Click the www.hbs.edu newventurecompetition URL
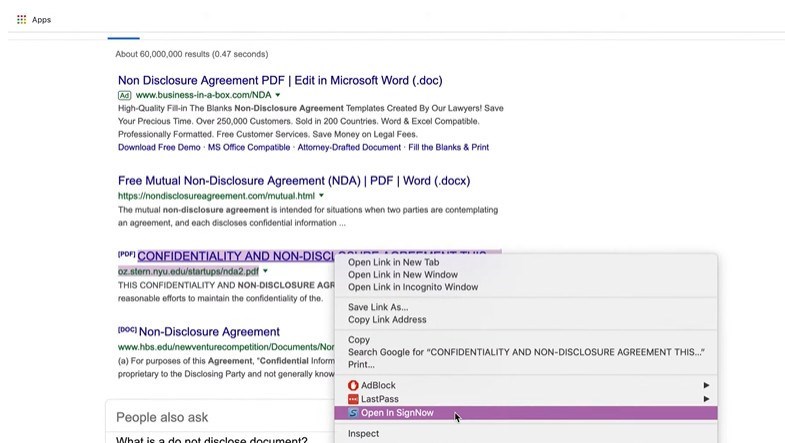This screenshot has width=785, height=443. pyautogui.click(x=226, y=347)
